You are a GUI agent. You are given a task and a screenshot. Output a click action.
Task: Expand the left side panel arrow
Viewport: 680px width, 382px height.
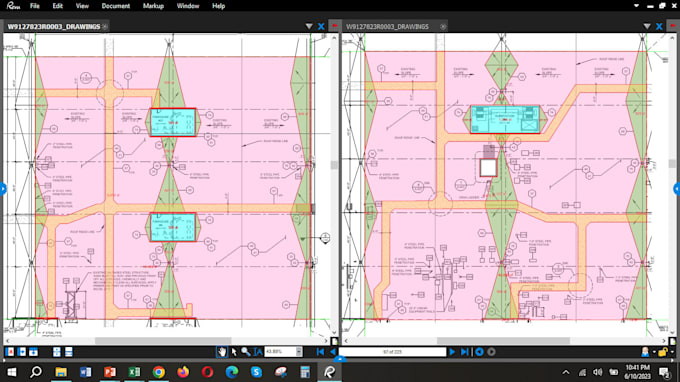(x=3, y=189)
